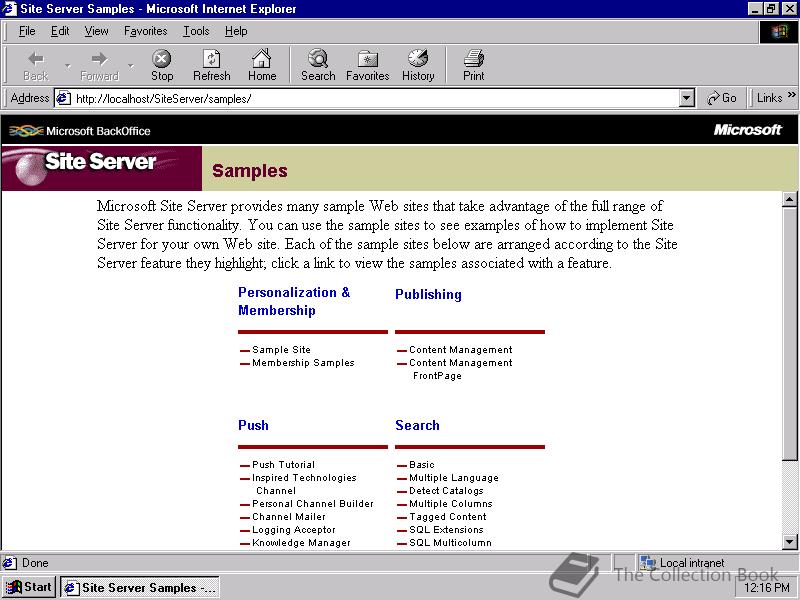Click the taskbar clock 12:16 PM
The height and width of the screenshot is (600, 800).
point(767,588)
